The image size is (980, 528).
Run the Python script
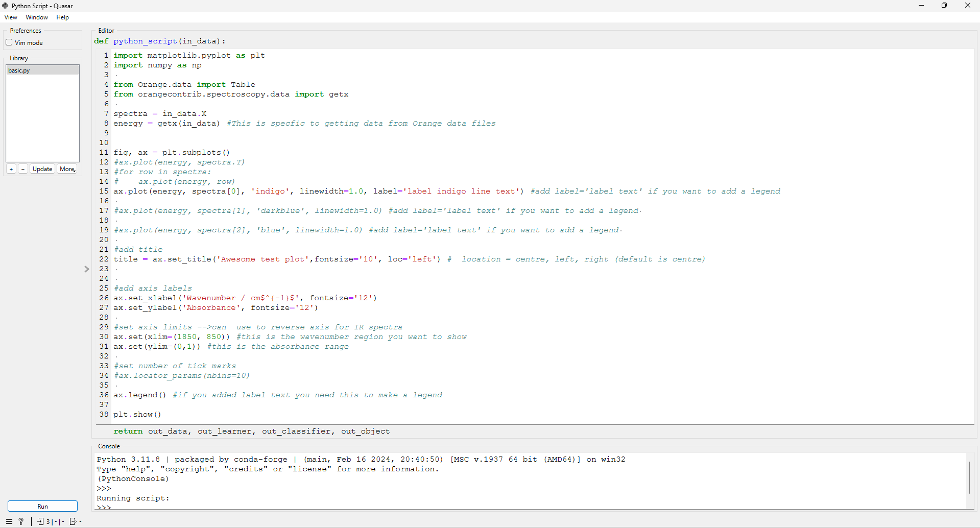(42, 506)
